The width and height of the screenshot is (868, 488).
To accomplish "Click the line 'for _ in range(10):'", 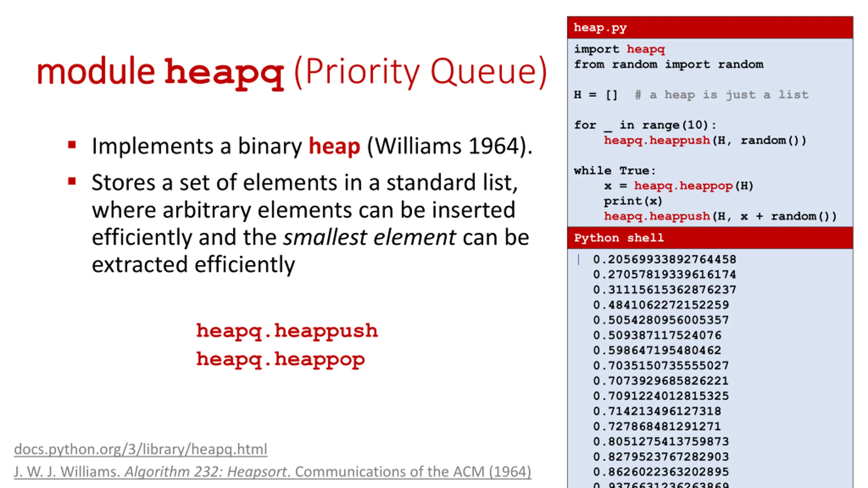I will click(x=645, y=125).
